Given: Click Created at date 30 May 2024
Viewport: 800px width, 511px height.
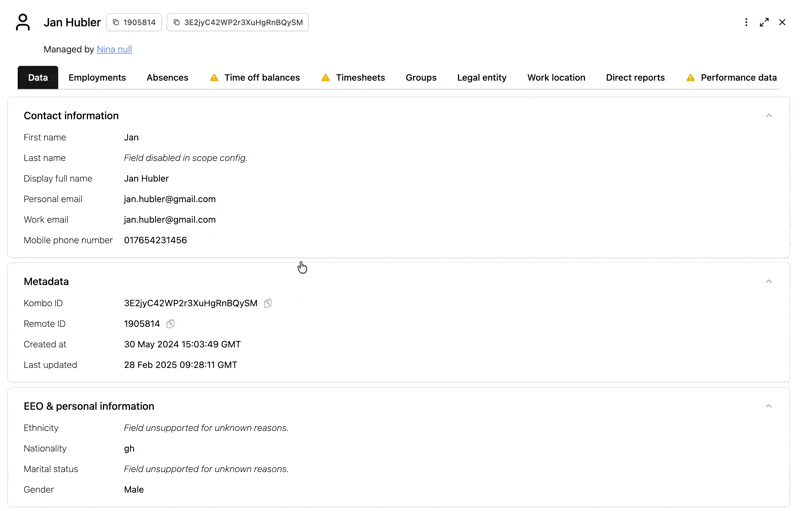Looking at the screenshot, I should [182, 344].
